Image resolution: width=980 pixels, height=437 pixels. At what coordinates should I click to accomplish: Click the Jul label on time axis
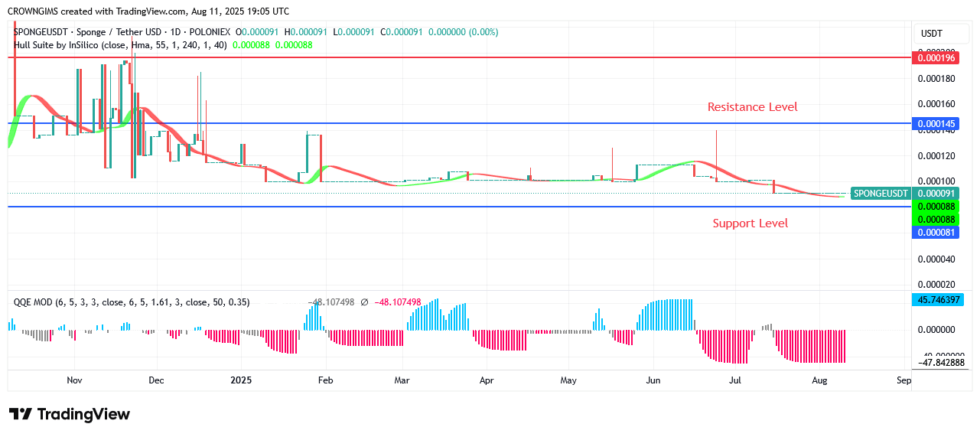[x=735, y=380]
